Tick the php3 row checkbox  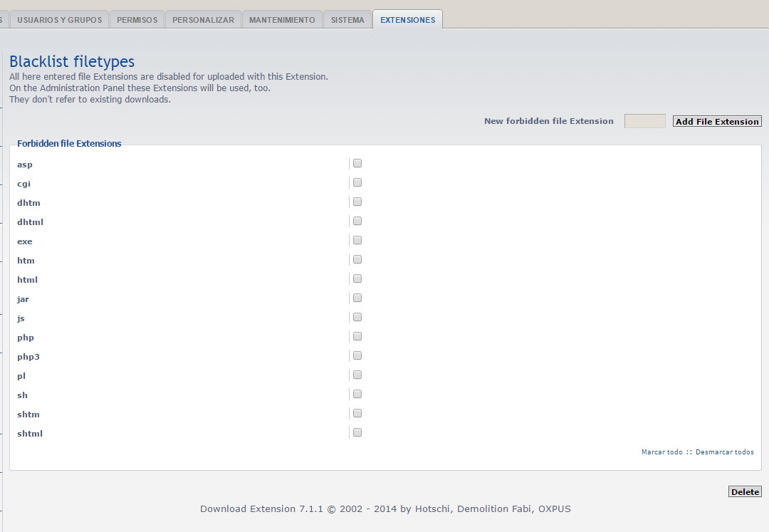pyautogui.click(x=357, y=355)
